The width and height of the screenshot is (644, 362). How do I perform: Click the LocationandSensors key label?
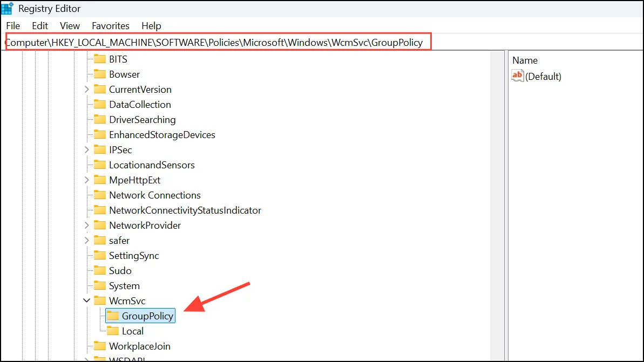pos(152,165)
